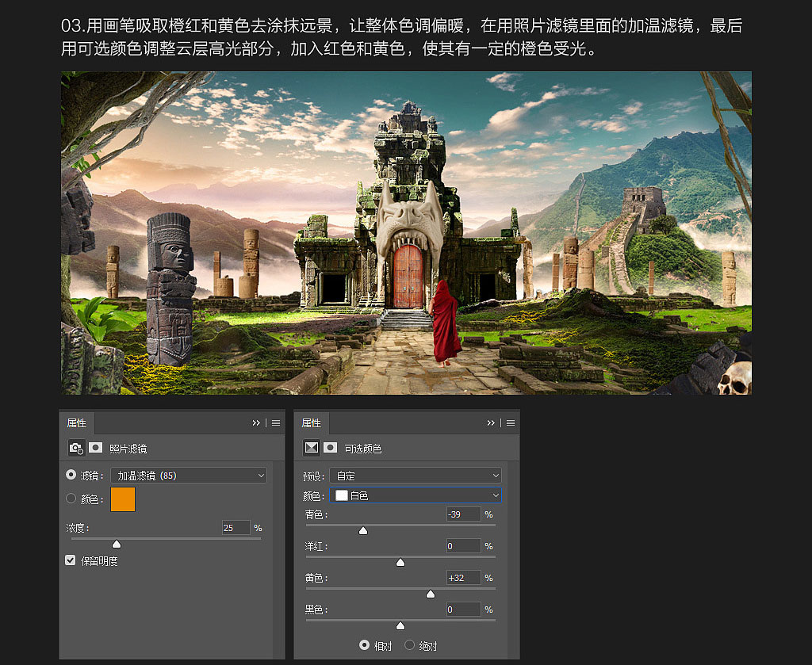The image size is (812, 665).
Task: Click the Selective Color adjustment icon
Action: [x=311, y=448]
